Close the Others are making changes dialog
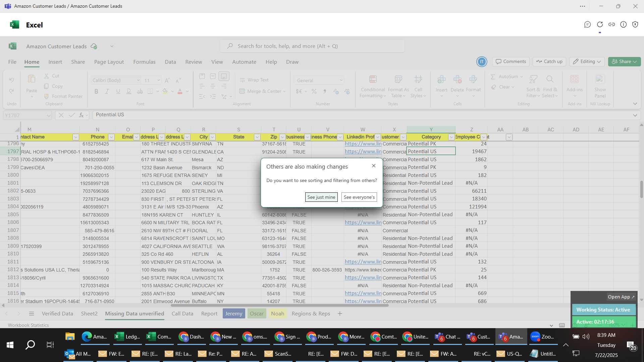Screen dimensions: 644x362 click(374, 166)
